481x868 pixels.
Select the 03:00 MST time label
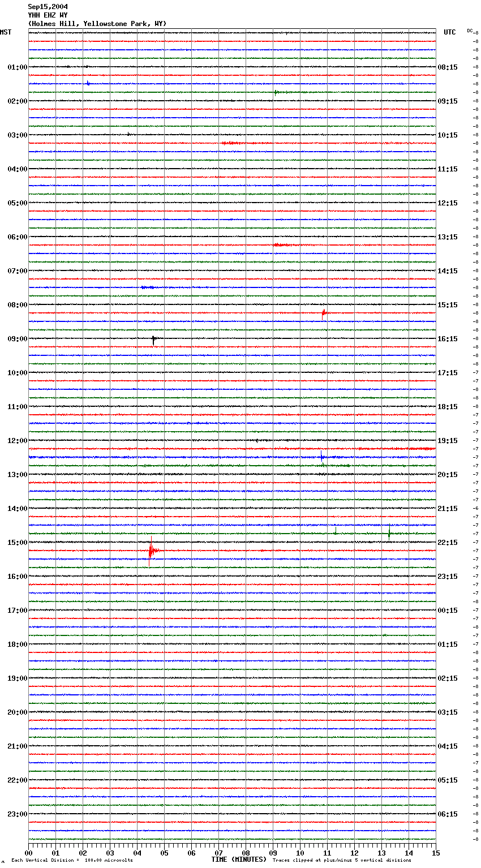[18, 135]
